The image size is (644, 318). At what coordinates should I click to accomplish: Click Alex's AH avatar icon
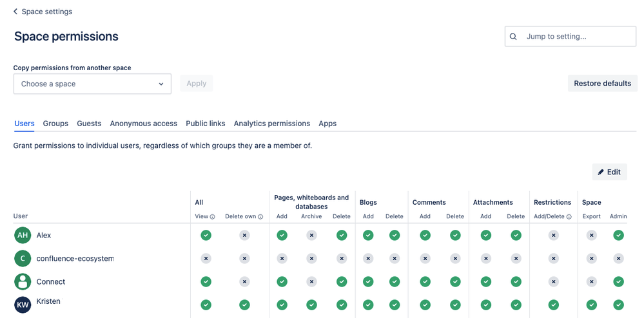pyautogui.click(x=23, y=236)
